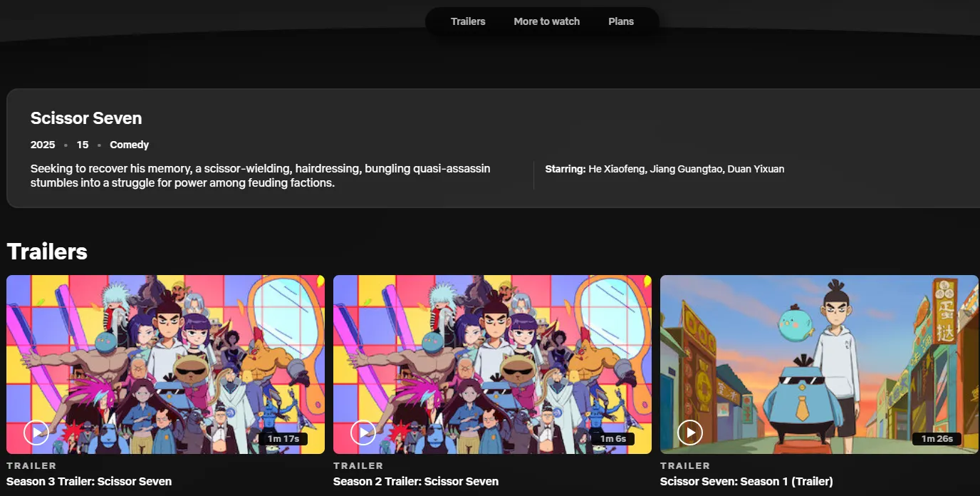
Task: Click the 1m 26s duration badge
Action: coord(937,438)
